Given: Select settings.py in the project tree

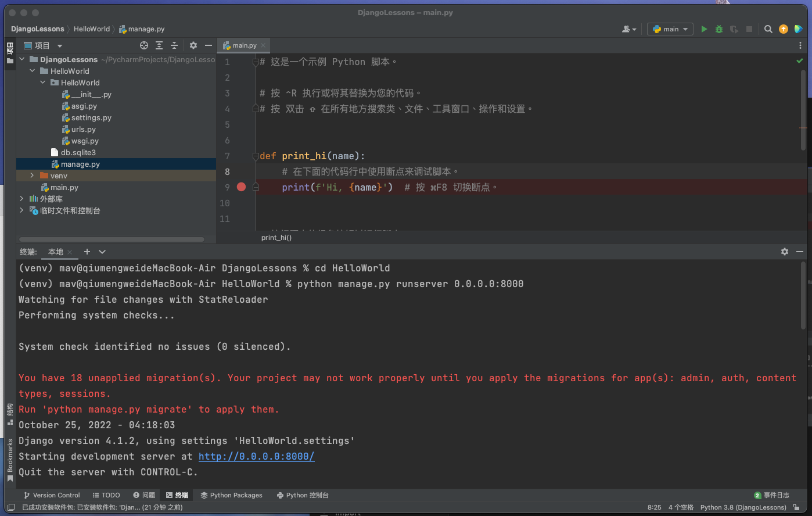Looking at the screenshot, I should pos(91,117).
